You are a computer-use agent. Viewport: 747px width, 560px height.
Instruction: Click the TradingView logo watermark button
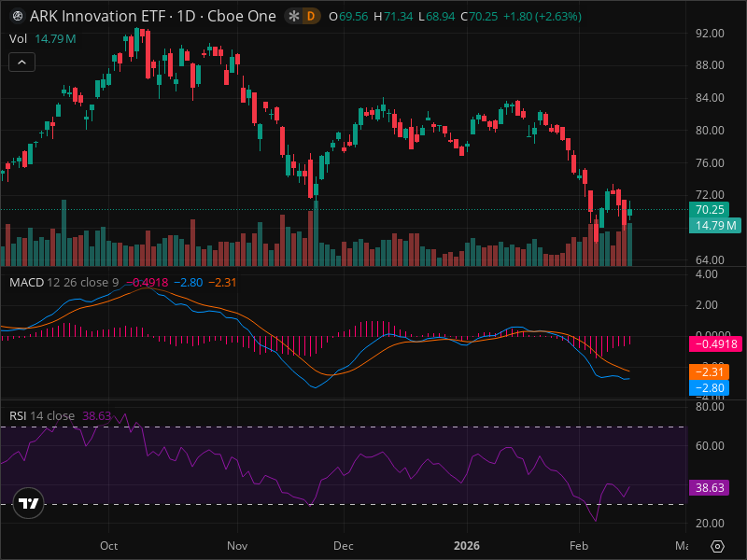coord(29,503)
